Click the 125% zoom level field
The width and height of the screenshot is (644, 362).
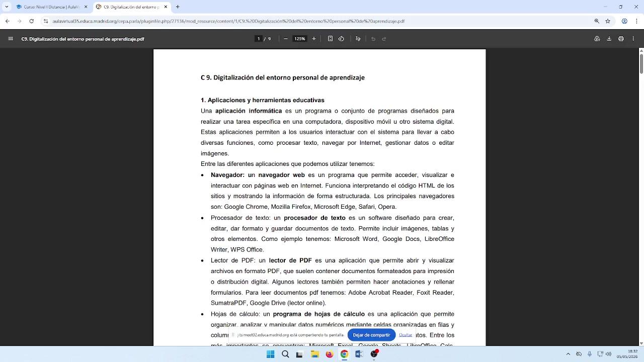coord(300,39)
